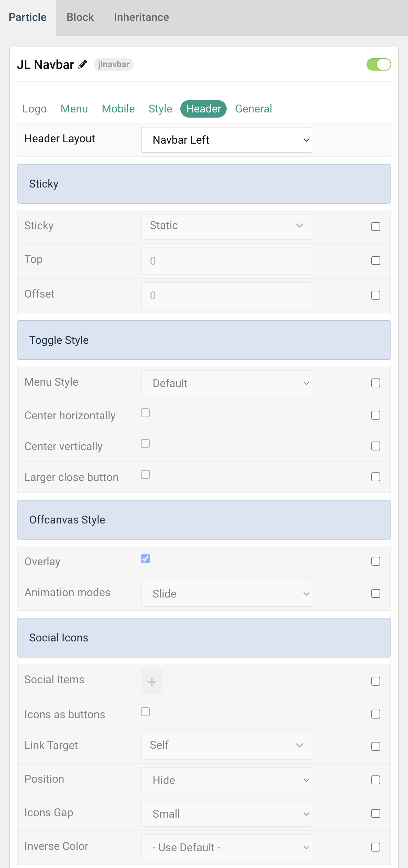The width and height of the screenshot is (408, 868).
Task: Click the Top value input field
Action: (227, 261)
